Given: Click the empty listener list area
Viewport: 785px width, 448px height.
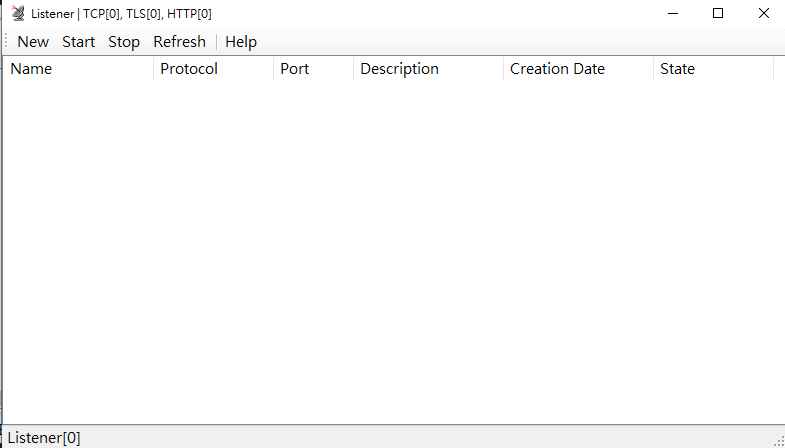Looking at the screenshot, I should [x=392, y=250].
